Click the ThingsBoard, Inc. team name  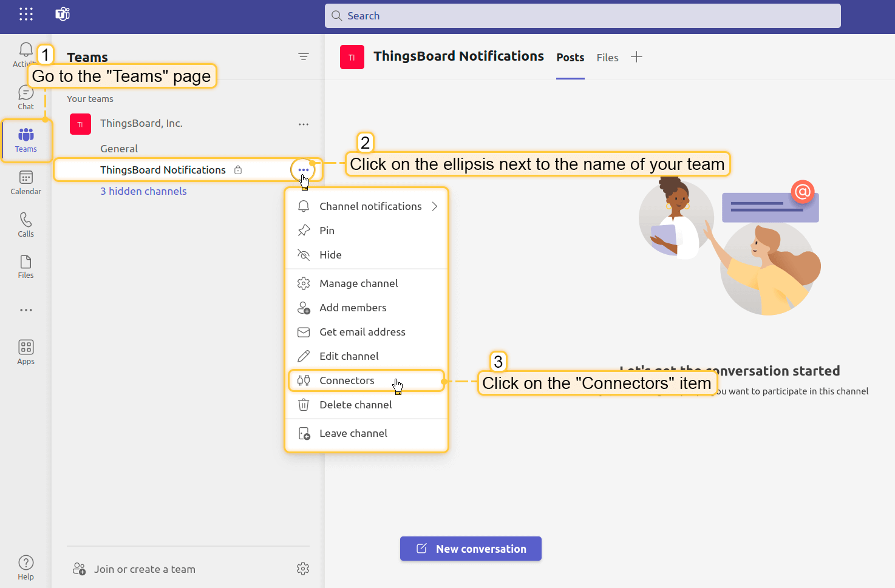click(141, 123)
